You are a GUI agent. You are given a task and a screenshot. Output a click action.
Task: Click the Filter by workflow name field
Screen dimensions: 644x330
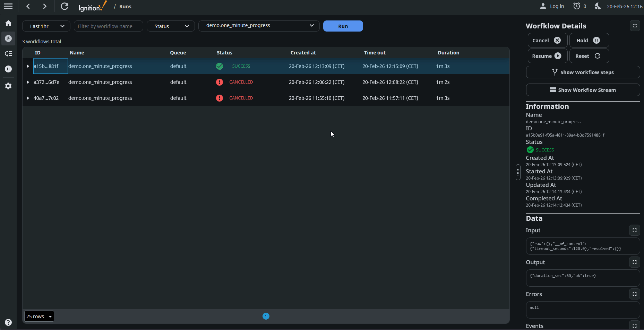click(x=108, y=26)
